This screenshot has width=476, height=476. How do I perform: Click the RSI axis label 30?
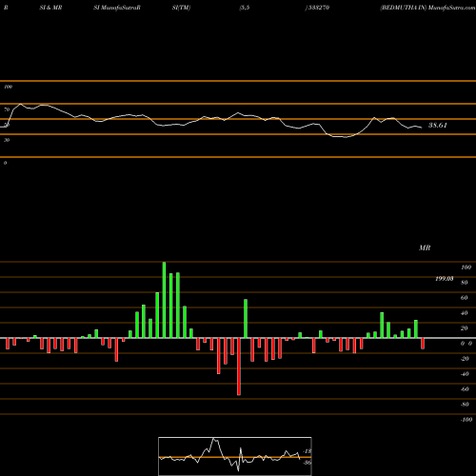tap(7, 140)
